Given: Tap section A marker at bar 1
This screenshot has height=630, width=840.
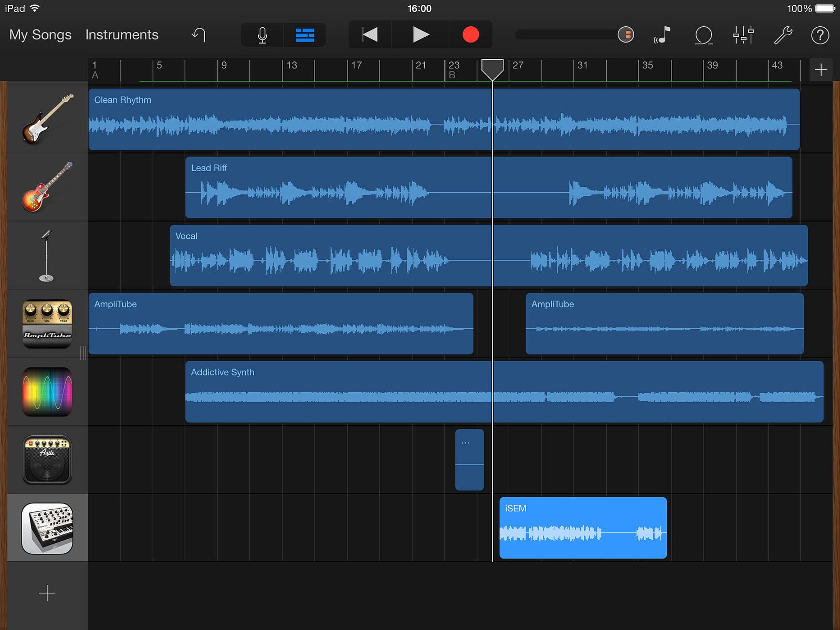Looking at the screenshot, I should (95, 75).
